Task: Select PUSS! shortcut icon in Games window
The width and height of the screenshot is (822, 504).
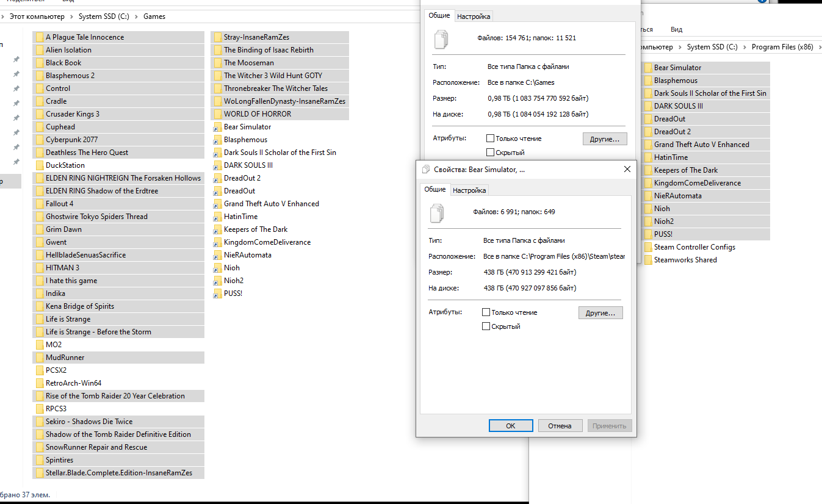Action: tap(217, 293)
